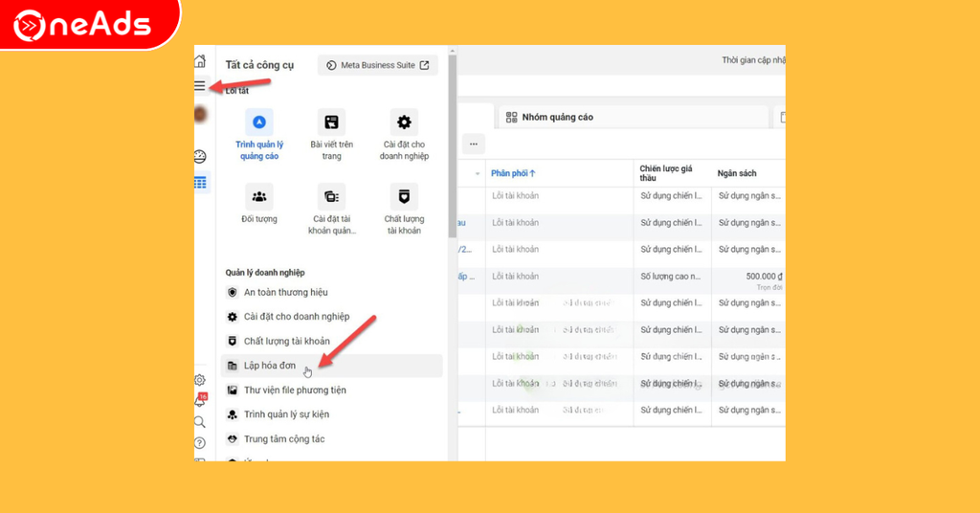Image resolution: width=980 pixels, height=513 pixels.
Task: Select An toàn thương hiệu menu item
Action: pyautogui.click(x=285, y=292)
